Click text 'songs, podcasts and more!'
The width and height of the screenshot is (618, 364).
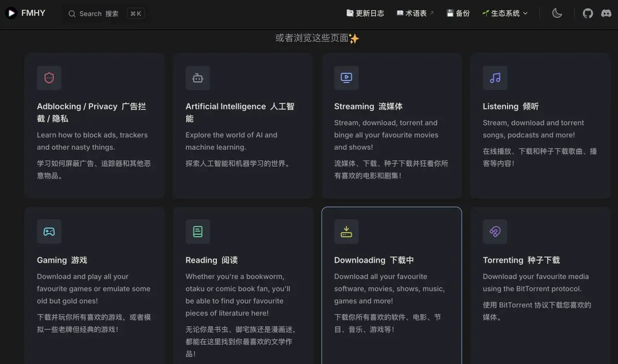coord(529,135)
